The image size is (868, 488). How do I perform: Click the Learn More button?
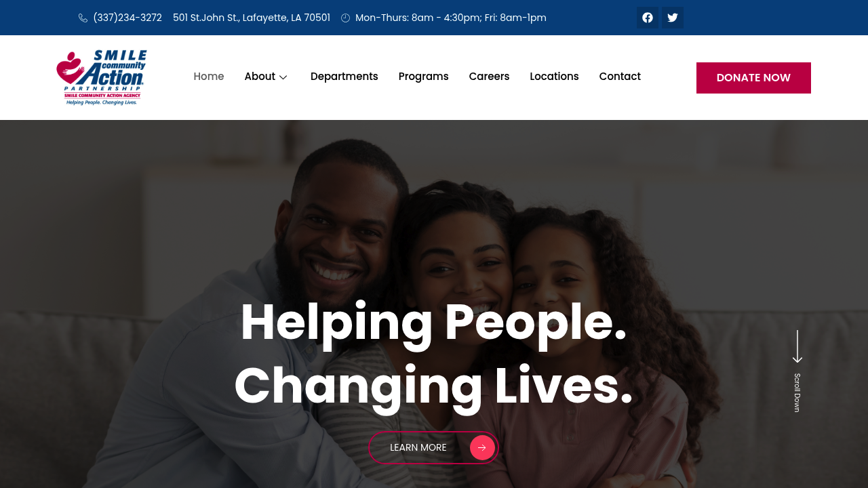point(434,448)
